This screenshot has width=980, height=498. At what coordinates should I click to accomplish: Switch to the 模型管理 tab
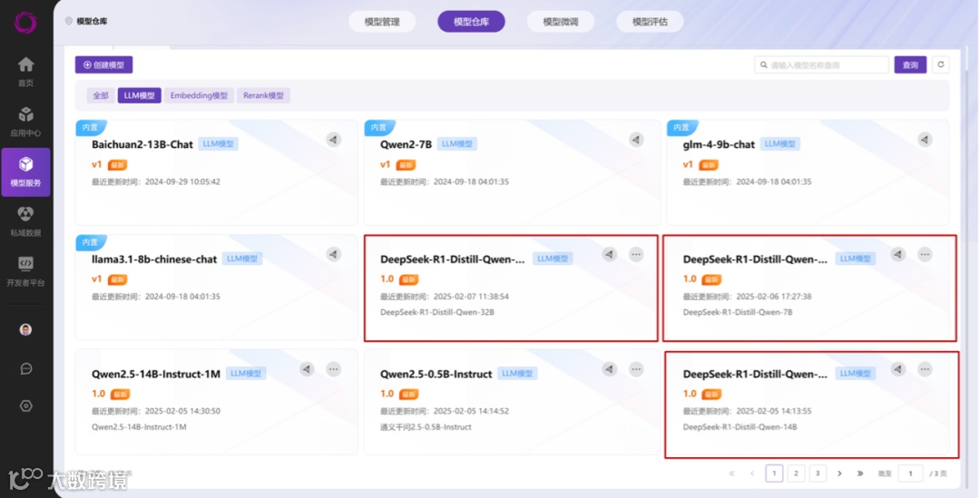click(382, 22)
